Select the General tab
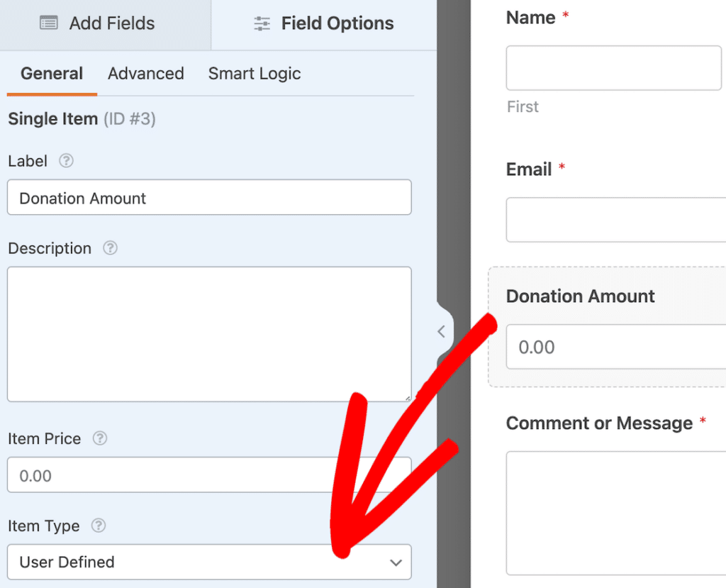Image resolution: width=726 pixels, height=588 pixels. [51, 73]
